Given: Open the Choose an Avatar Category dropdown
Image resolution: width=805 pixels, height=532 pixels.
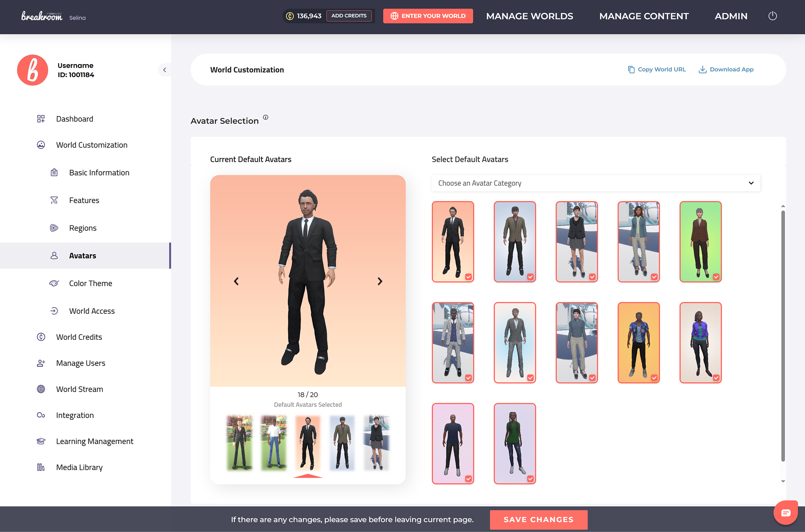Looking at the screenshot, I should coord(595,183).
